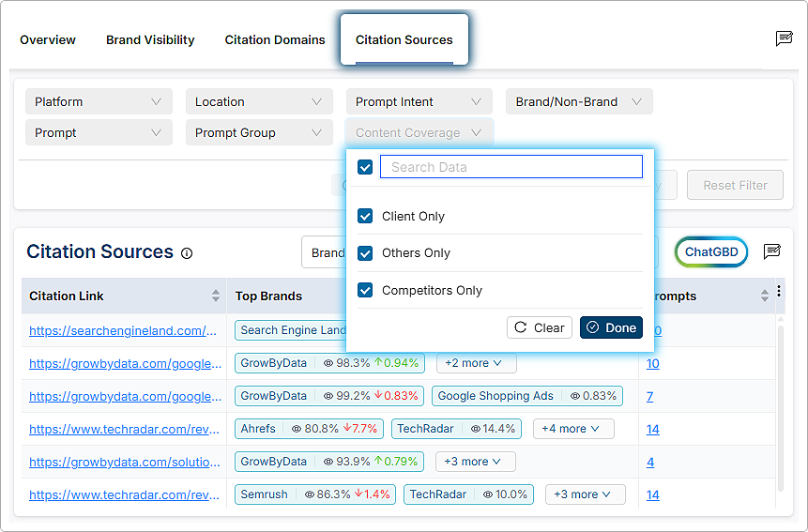Open the three-dot column options menu
The image size is (808, 532).
tap(779, 292)
